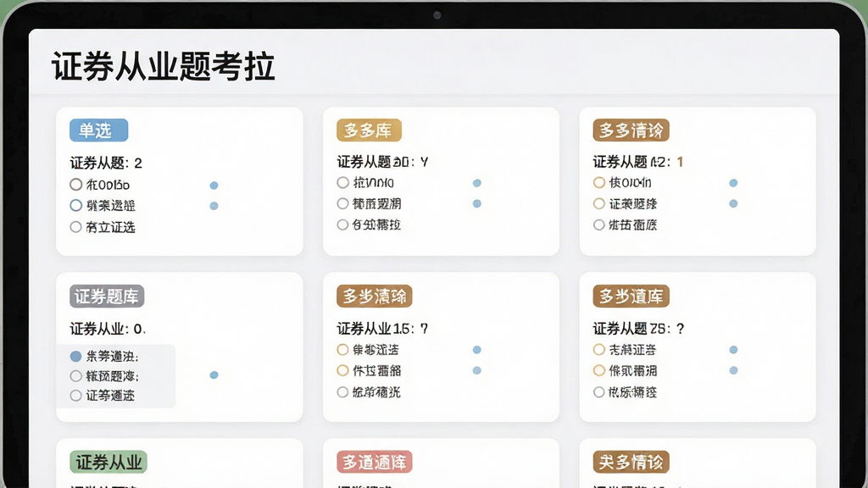Image resolution: width=868 pixels, height=488 pixels.
Task: Open the yellow 多多库 tag
Action: 369,130
